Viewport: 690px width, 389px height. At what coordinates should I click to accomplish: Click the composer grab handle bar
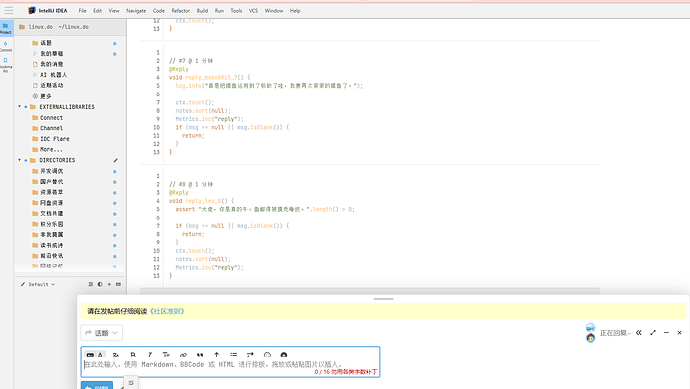(383, 299)
